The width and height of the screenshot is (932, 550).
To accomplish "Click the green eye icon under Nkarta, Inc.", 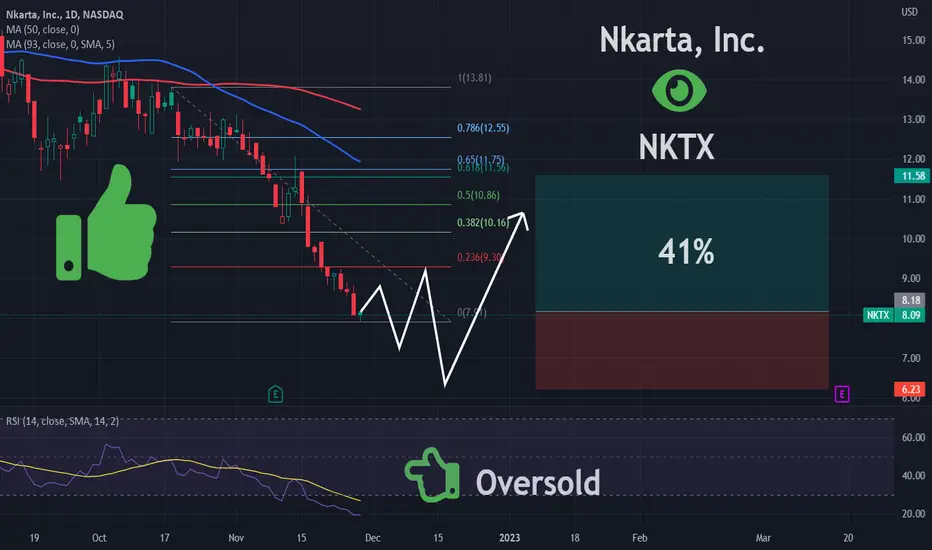I will [x=679, y=90].
